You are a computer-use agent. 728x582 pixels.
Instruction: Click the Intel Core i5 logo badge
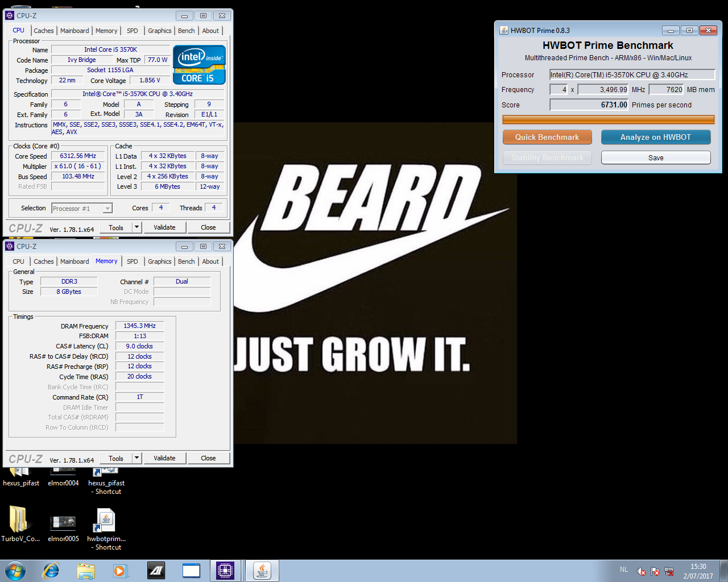199,65
